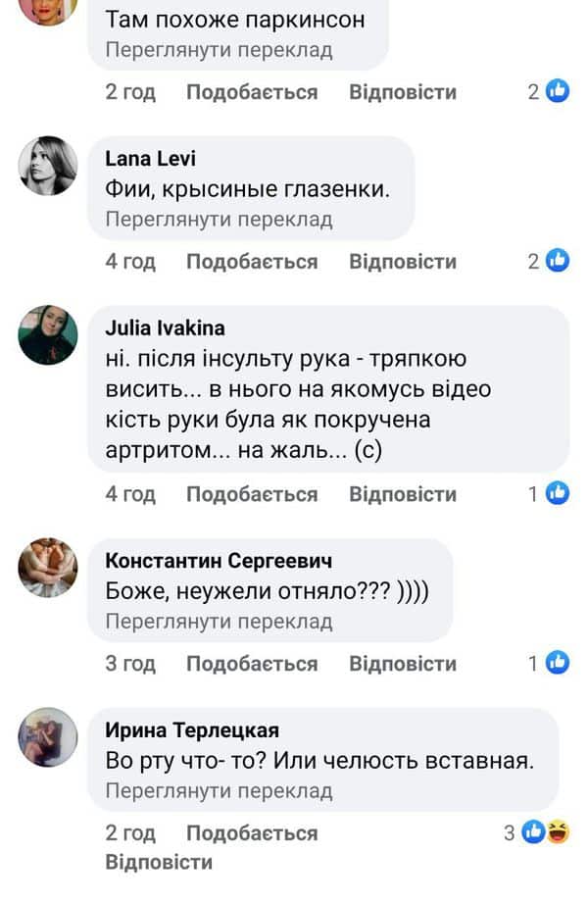Open Julia Ivakina's profile picture
The height and width of the screenshot is (904, 588).
(x=47, y=332)
